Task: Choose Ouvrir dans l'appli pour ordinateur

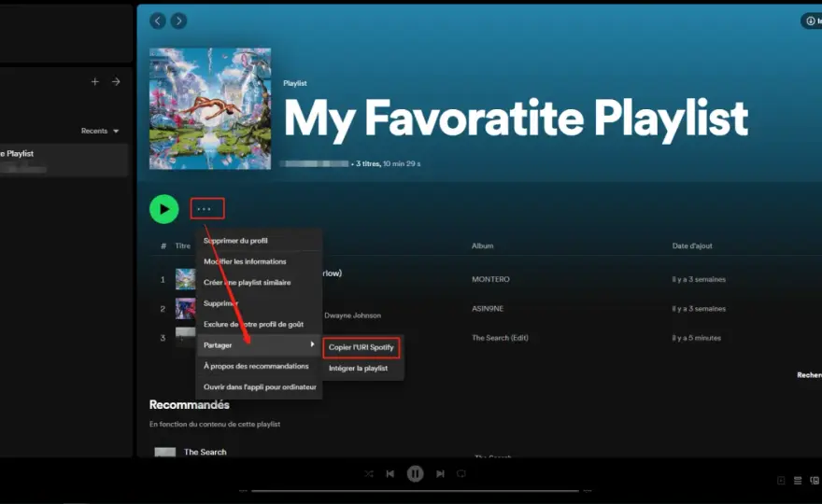Action: coord(259,387)
